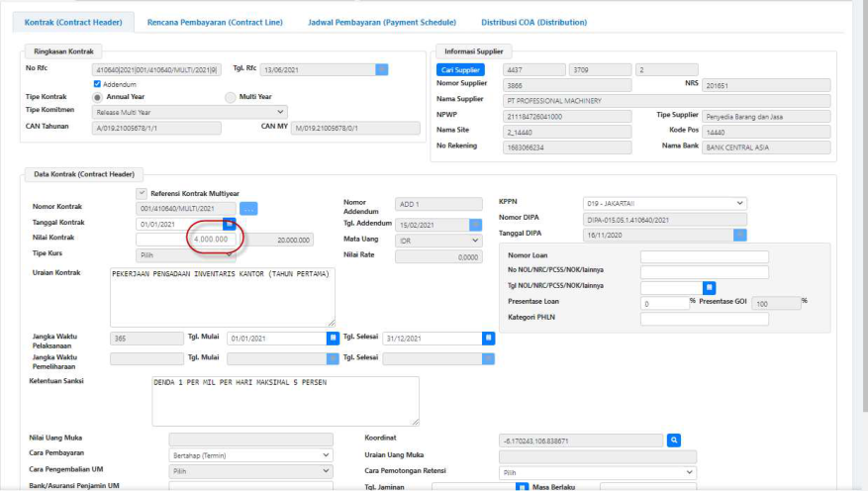Click calendar icon for Tgl NOL/NRC/PCSS/NOK/lainnya
The width and height of the screenshot is (868, 491).
tap(709, 287)
